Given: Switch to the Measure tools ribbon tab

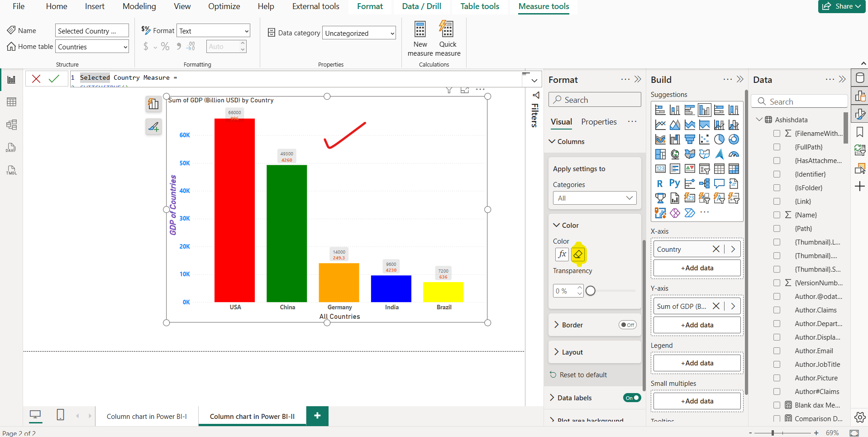Looking at the screenshot, I should pos(543,6).
